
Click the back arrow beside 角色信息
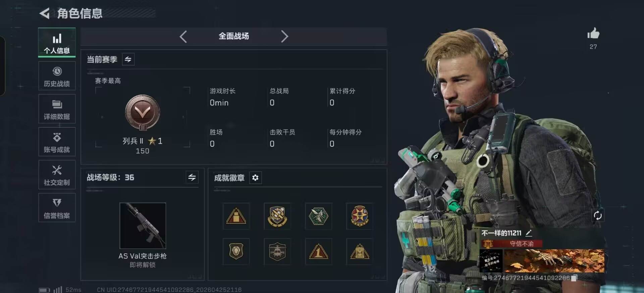(x=45, y=13)
